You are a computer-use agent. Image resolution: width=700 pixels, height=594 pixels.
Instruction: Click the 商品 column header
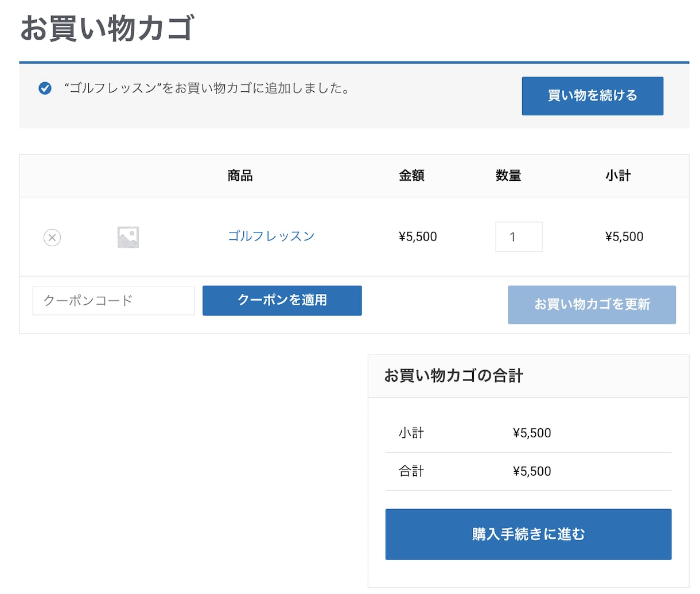click(240, 176)
